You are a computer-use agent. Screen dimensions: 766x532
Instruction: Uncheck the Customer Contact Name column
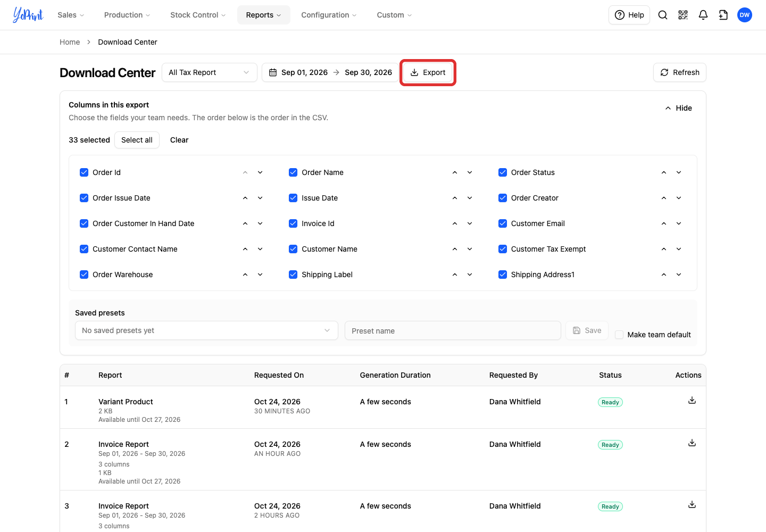(84, 249)
